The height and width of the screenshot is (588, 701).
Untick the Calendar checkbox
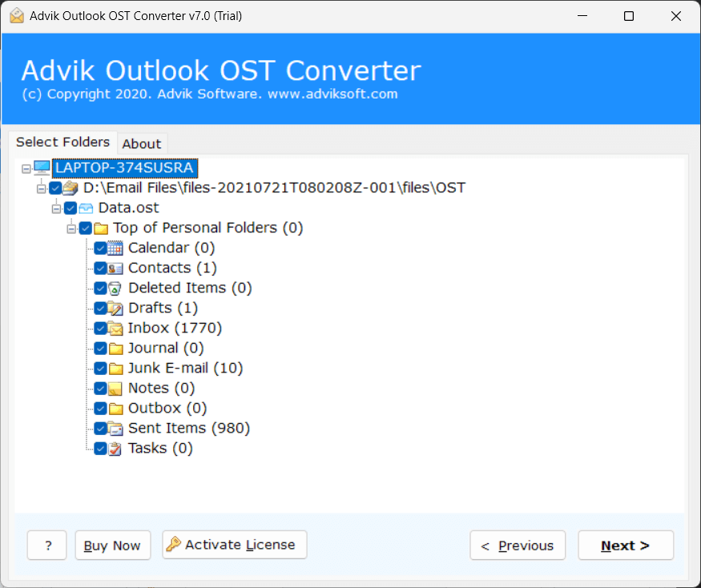click(100, 248)
